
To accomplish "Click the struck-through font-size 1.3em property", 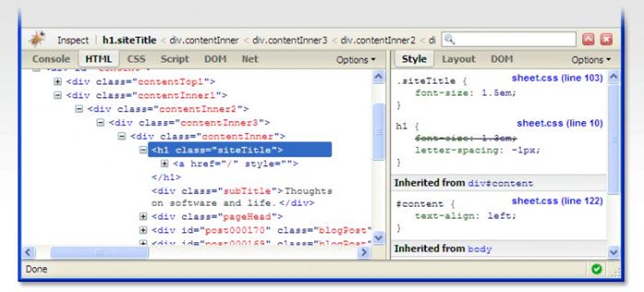I will 465,138.
